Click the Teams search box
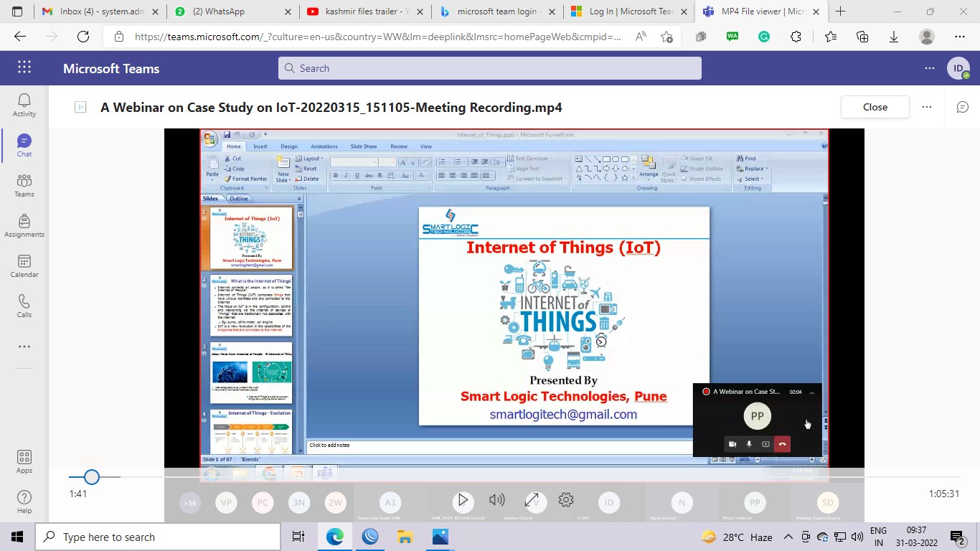980x551 pixels. click(x=490, y=68)
